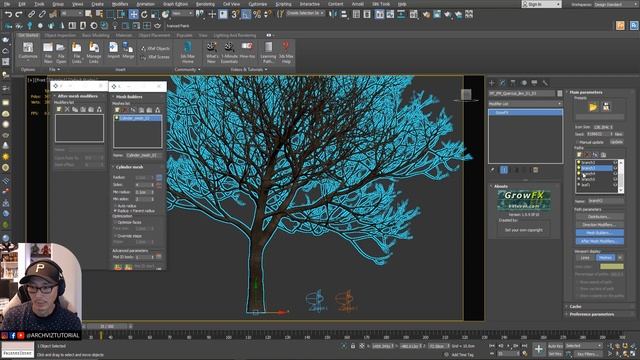Open the Utilities wrench panel tab
This screenshot has width=640, height=360.
tap(545, 83)
